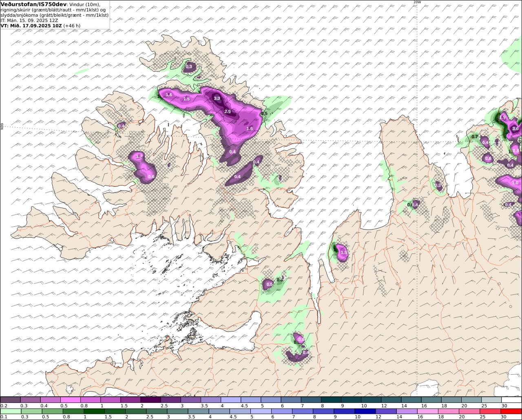This screenshot has width=522, height=420.
Task: Click the 3.3 precipitation maximum label
Action: pos(217,98)
